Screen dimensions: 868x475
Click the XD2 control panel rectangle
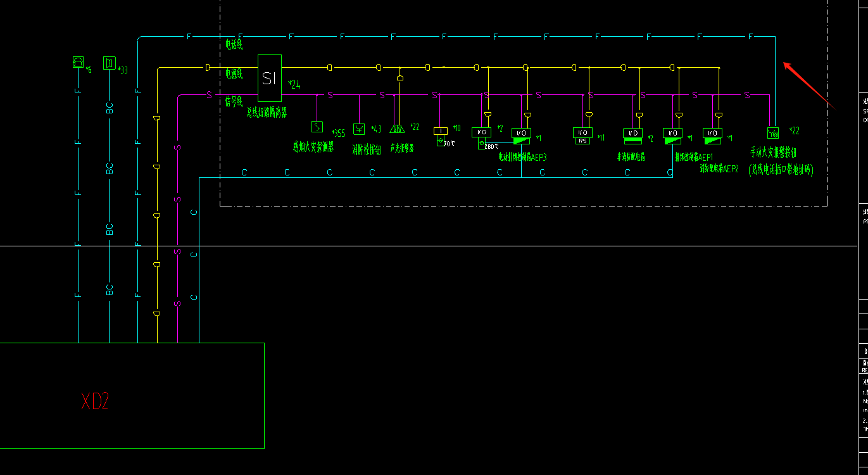click(132, 396)
